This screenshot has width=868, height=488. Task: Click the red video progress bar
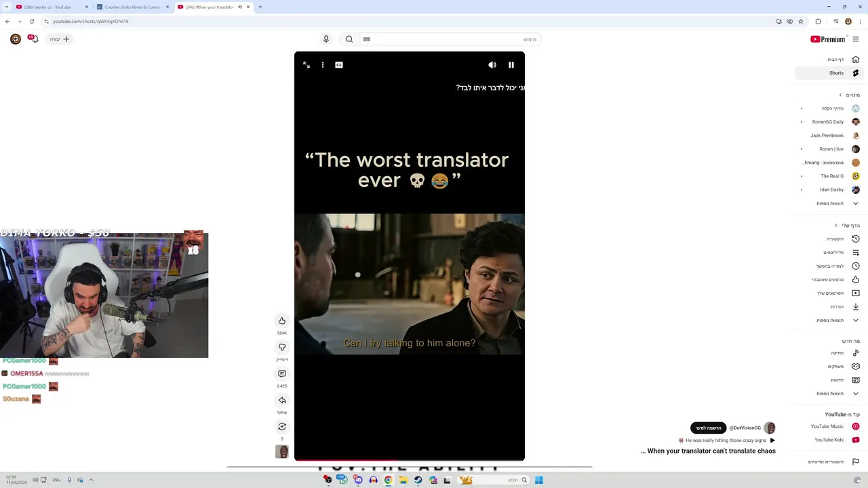(410, 460)
